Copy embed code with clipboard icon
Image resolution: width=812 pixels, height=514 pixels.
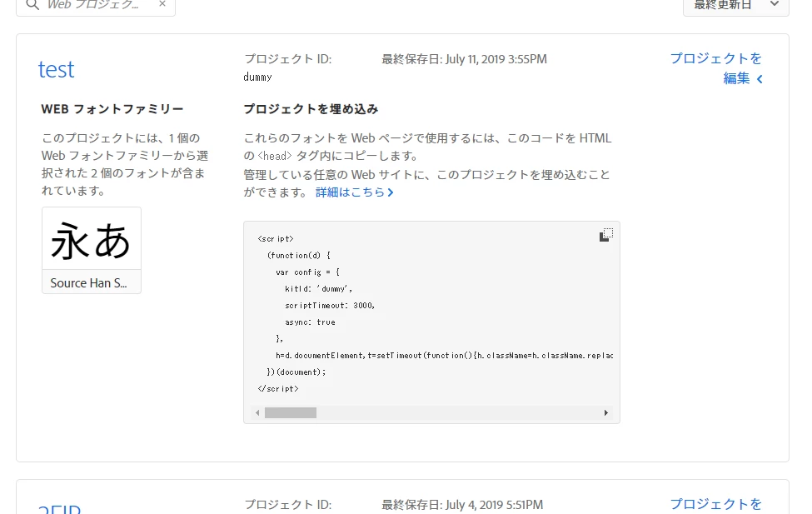[606, 235]
